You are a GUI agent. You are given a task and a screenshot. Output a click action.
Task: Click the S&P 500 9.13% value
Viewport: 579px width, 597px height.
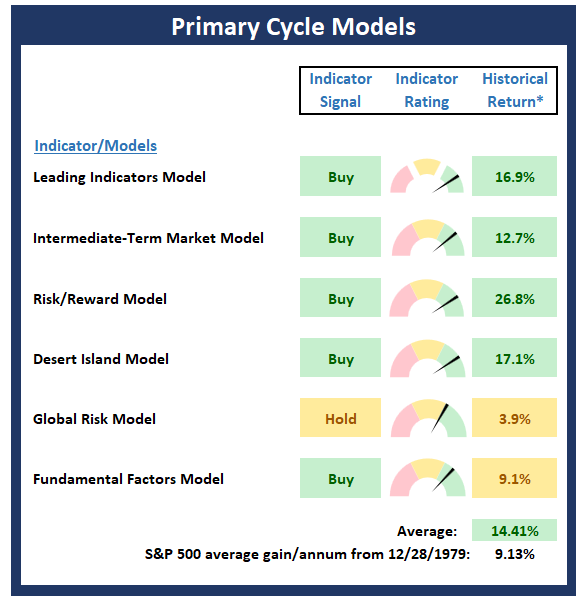pyautogui.click(x=515, y=554)
